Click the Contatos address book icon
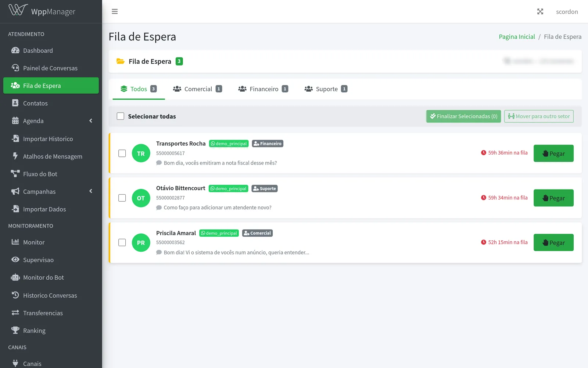 pos(15,103)
